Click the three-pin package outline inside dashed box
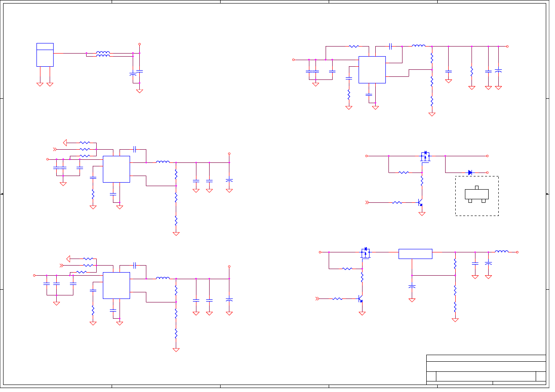555x392 pixels. pos(476,194)
